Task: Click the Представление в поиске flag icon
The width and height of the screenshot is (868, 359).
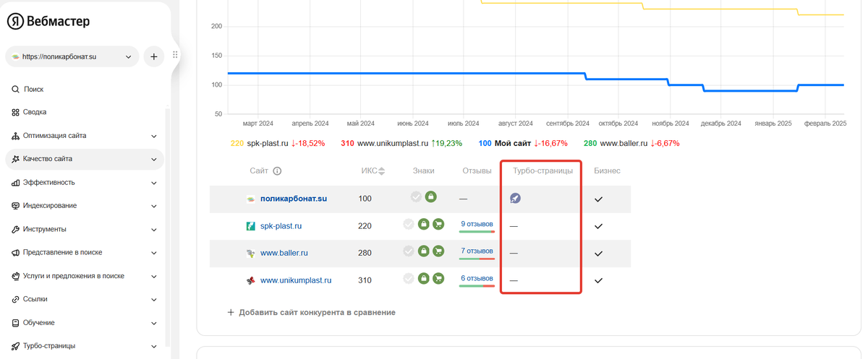Action: pyautogui.click(x=16, y=253)
